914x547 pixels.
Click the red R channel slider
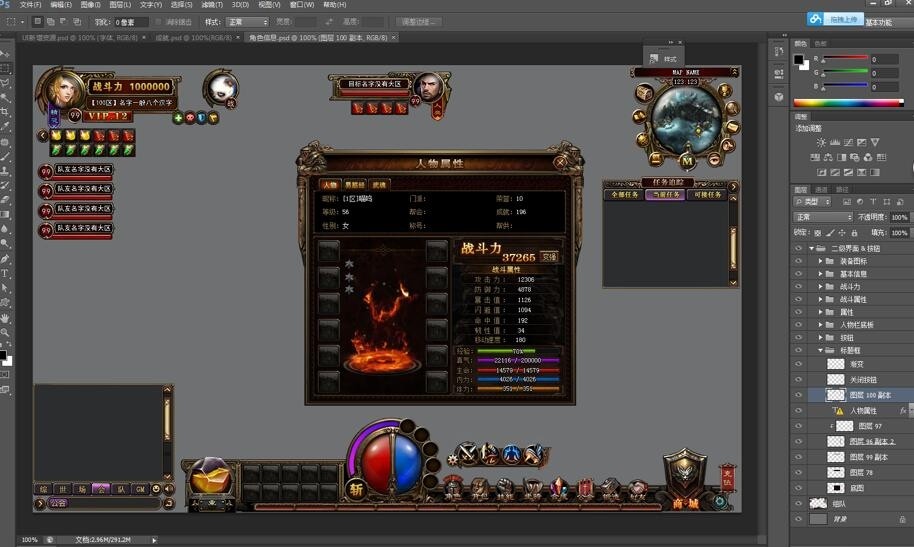pyautogui.click(x=845, y=58)
